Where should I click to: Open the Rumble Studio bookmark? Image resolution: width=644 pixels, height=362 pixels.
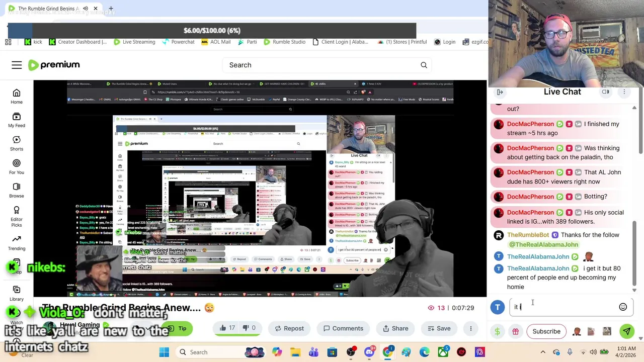tap(284, 42)
